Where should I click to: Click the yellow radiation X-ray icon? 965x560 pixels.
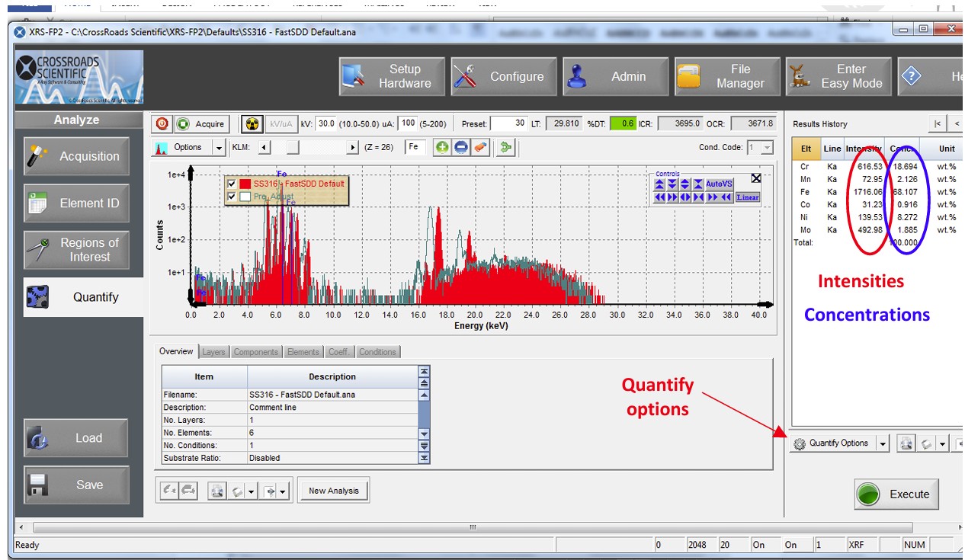click(x=252, y=123)
